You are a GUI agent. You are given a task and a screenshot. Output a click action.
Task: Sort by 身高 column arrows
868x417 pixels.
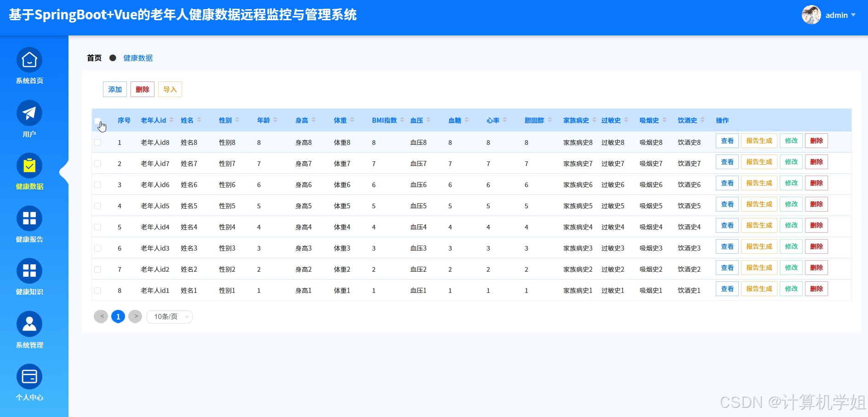tap(314, 120)
